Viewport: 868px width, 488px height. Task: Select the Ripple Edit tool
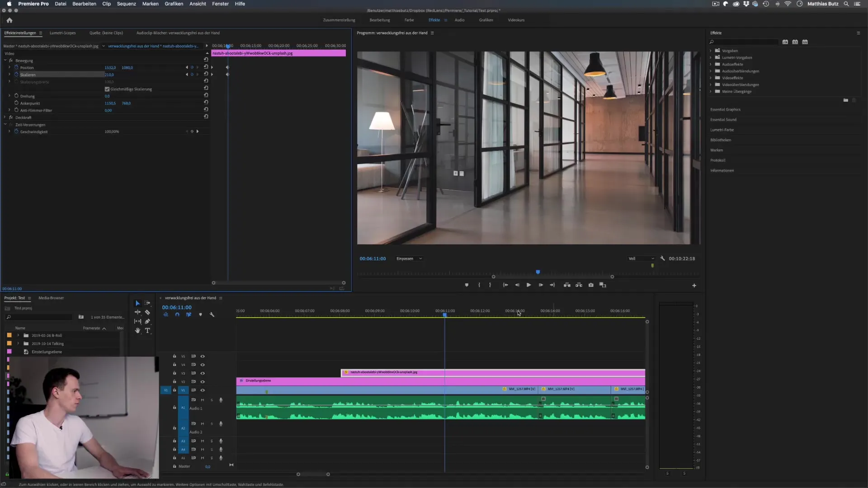(x=137, y=312)
